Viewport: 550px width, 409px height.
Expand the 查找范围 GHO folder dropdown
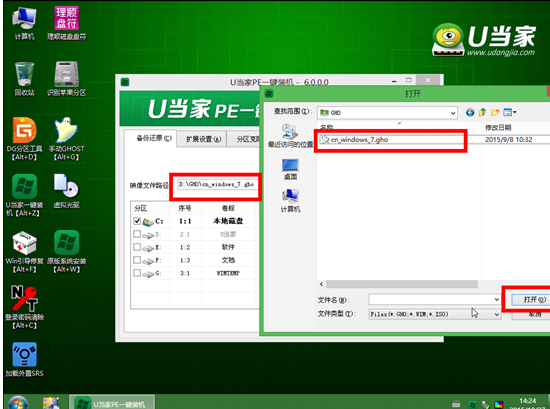point(453,113)
